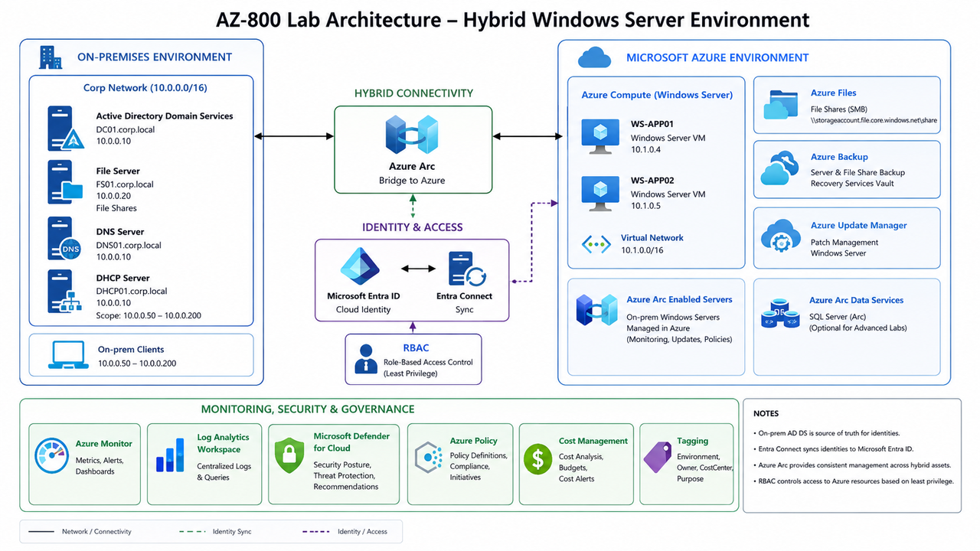980x551 pixels.
Task: Click the Centralized Logs text
Action: (224, 466)
